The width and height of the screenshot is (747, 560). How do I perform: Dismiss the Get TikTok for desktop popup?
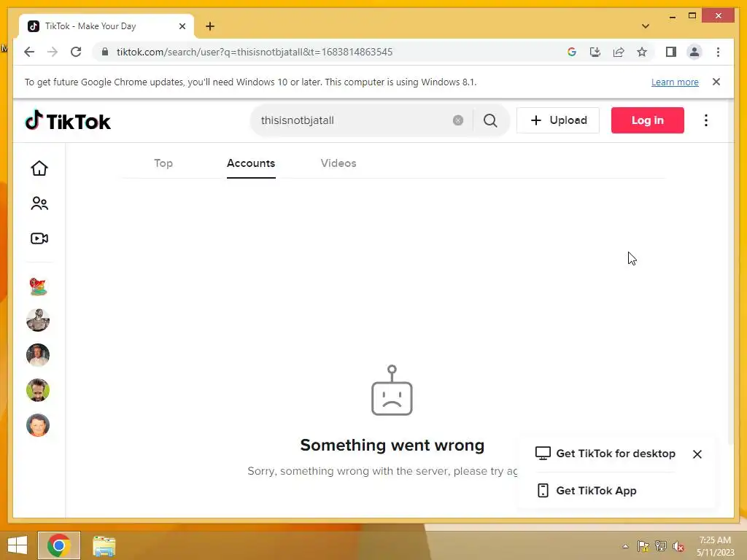[697, 454]
